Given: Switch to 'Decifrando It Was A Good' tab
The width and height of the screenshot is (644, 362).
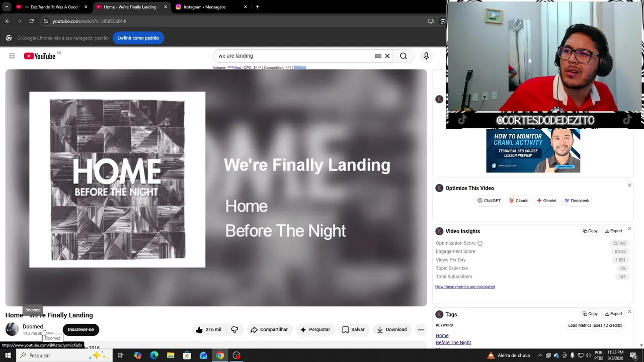Looking at the screenshot, I should tap(48, 7).
